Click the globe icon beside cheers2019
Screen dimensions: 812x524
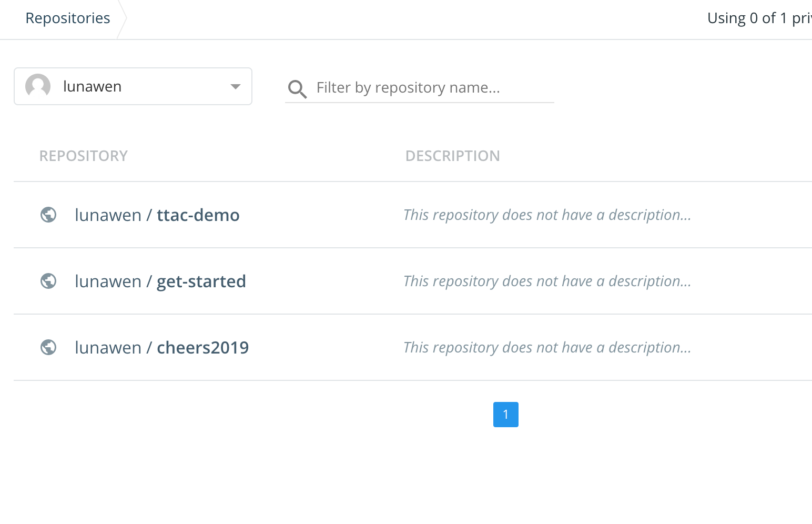[x=48, y=347]
